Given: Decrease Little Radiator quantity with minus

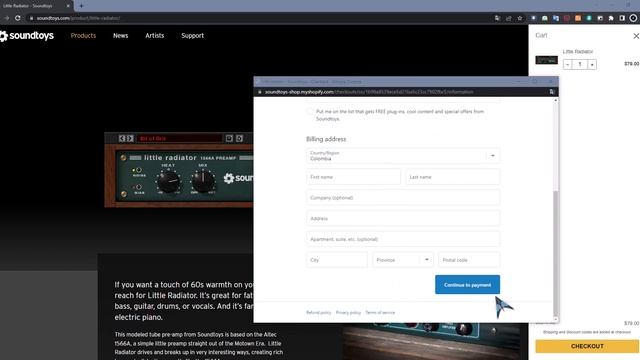Looking at the screenshot, I should (x=567, y=64).
